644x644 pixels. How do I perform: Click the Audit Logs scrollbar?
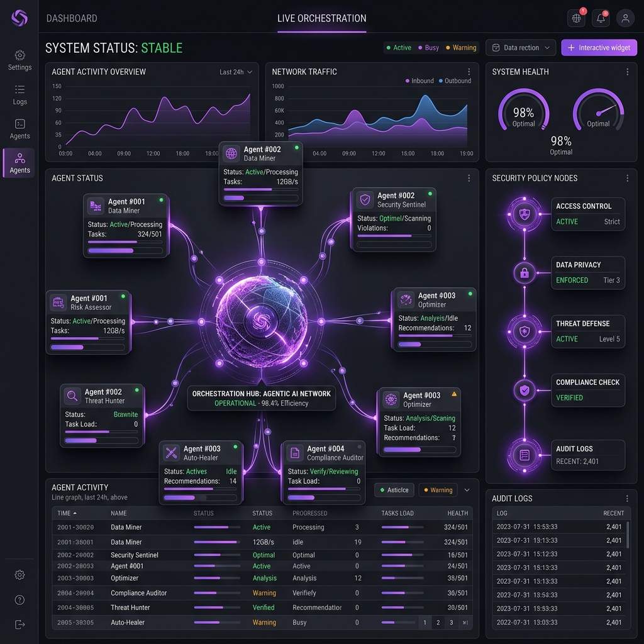(x=628, y=535)
